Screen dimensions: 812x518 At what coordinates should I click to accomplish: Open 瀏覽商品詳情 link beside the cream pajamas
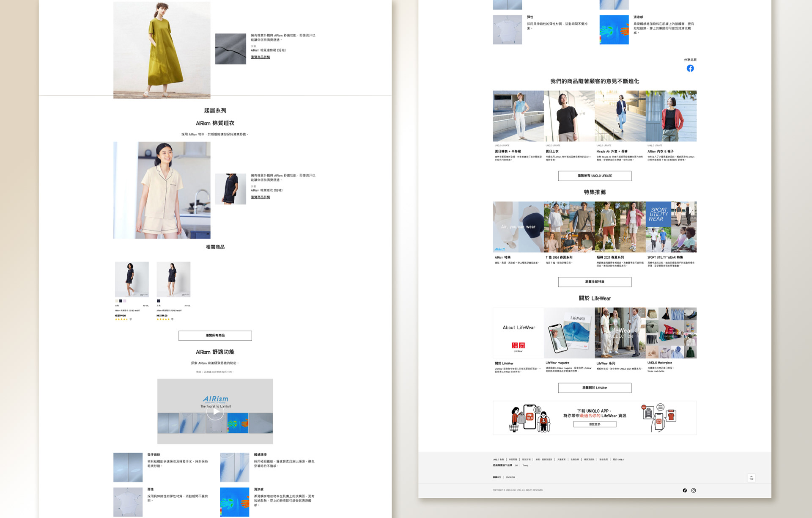260,197
